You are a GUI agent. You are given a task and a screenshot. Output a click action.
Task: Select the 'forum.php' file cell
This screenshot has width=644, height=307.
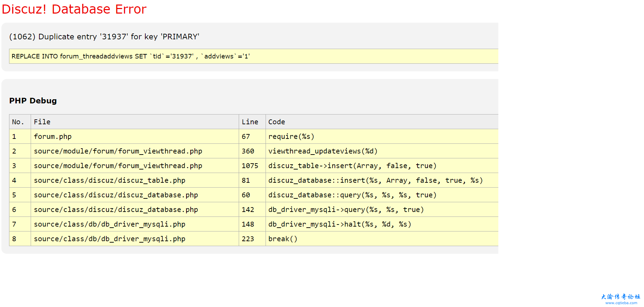[x=135, y=136]
